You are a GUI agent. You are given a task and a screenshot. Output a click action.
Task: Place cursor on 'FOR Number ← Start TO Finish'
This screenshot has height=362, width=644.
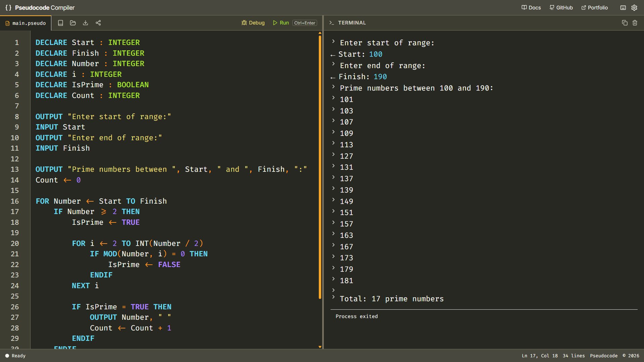click(101, 201)
